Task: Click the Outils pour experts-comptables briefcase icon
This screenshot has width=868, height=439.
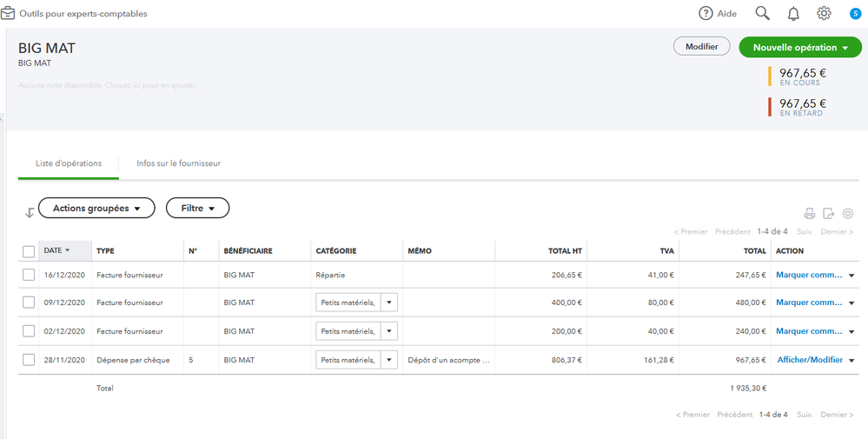Action: pyautogui.click(x=8, y=14)
